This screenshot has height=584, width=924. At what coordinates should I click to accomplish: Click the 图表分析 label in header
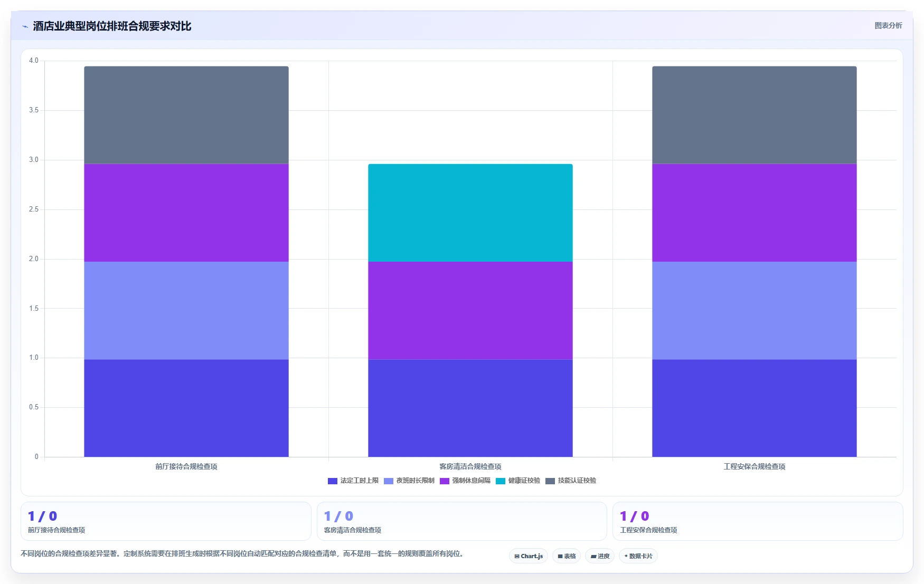pos(888,25)
